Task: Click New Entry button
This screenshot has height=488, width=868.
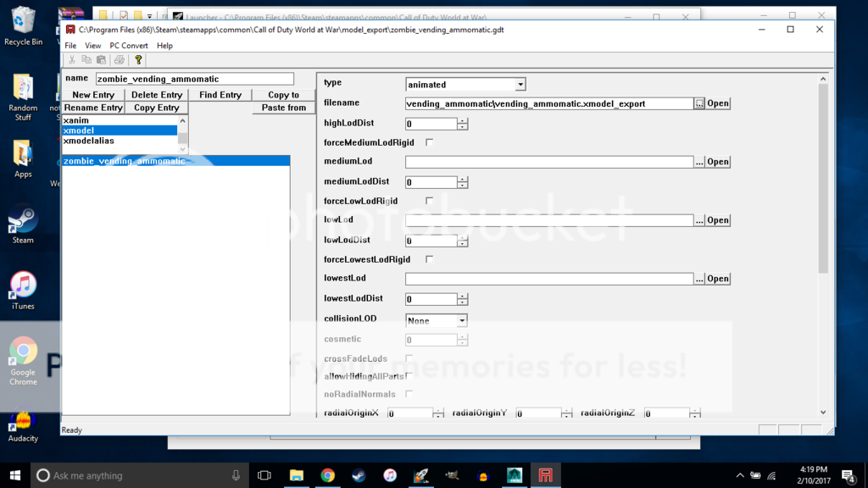Action: [x=93, y=95]
